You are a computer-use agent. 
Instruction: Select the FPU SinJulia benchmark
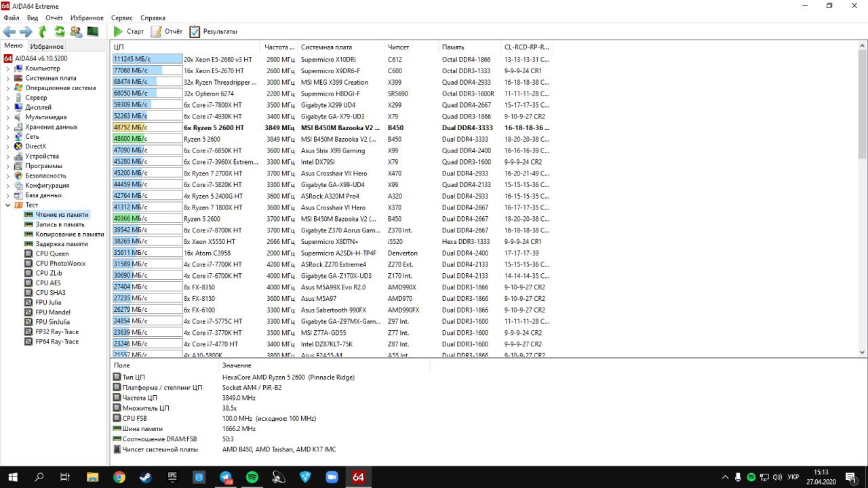[x=52, y=322]
